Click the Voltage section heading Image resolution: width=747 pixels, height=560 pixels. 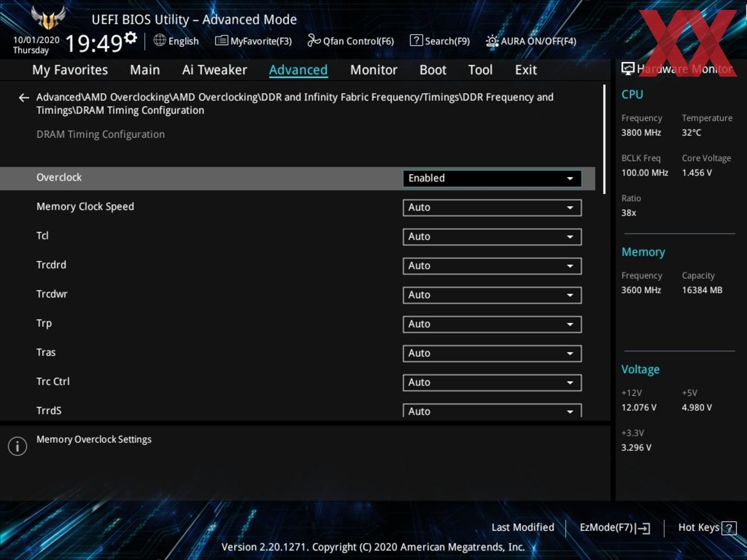pos(640,369)
